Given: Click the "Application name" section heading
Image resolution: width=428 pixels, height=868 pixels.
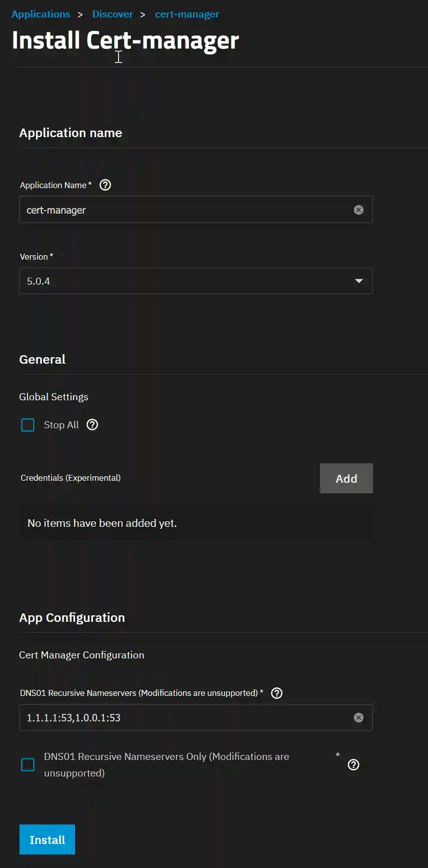Looking at the screenshot, I should [x=70, y=133].
